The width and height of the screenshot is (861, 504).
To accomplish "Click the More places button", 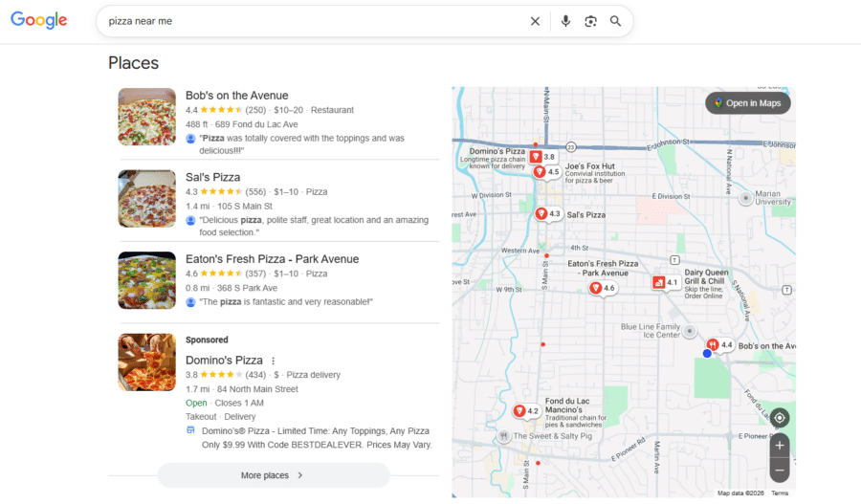I will 274,475.
